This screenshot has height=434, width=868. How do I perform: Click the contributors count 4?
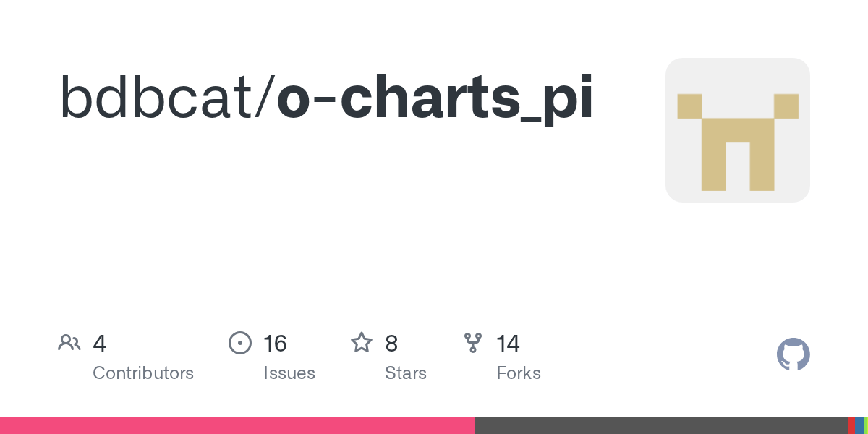(x=100, y=344)
